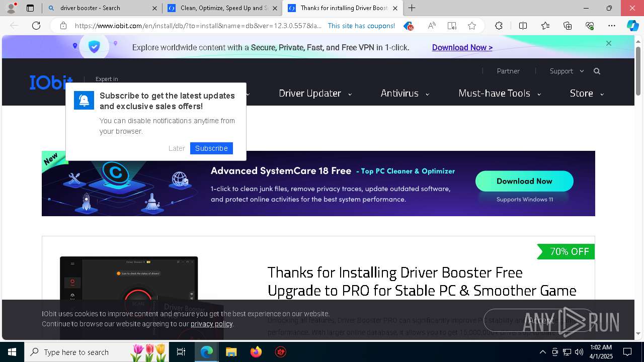The width and height of the screenshot is (644, 362).
Task: Open the network icon in system tray
Action: (567, 352)
